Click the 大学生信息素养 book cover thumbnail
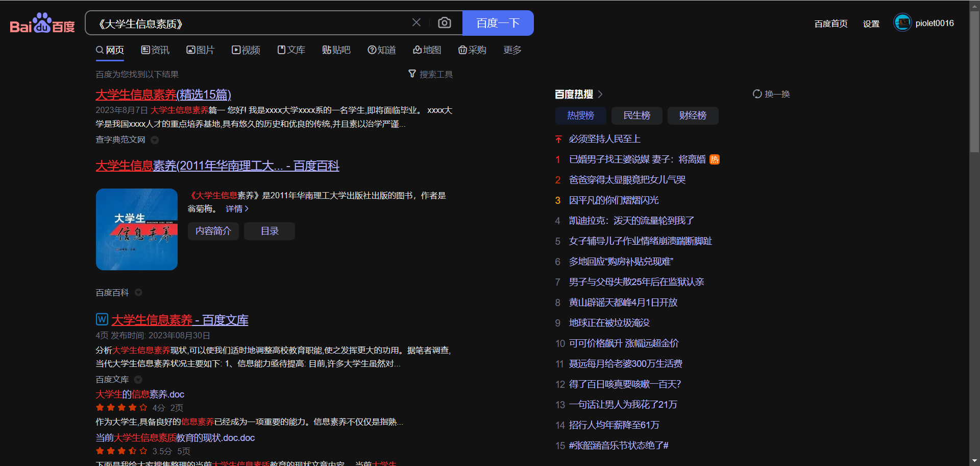The width and height of the screenshot is (980, 466). (x=137, y=229)
